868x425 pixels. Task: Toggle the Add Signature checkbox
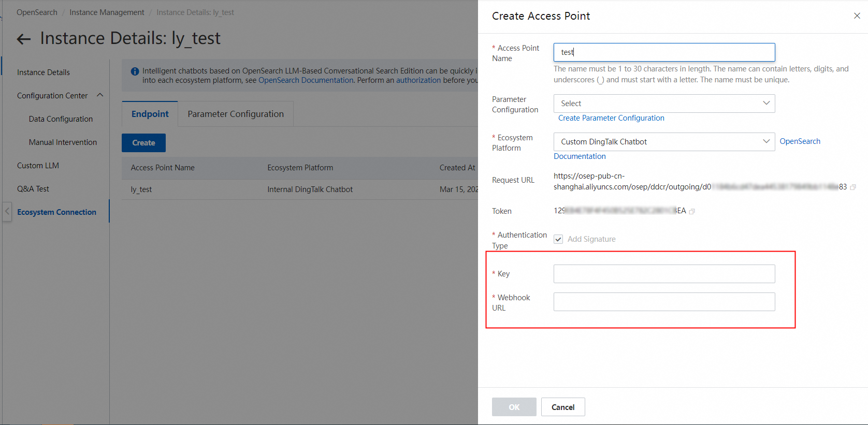coord(558,239)
